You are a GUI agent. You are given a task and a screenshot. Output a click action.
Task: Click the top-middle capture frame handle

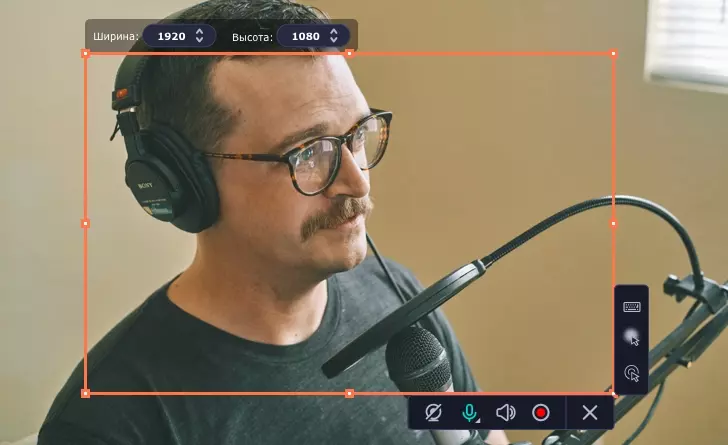(x=350, y=54)
